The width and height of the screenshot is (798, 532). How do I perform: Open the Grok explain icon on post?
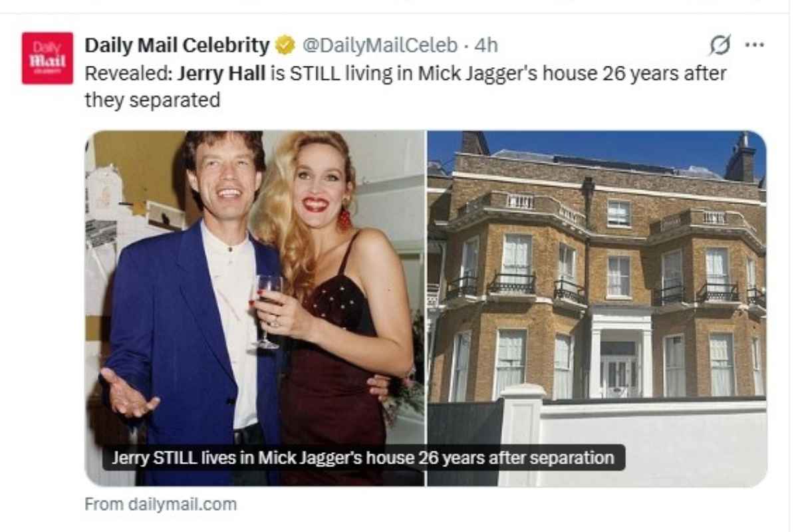[719, 46]
